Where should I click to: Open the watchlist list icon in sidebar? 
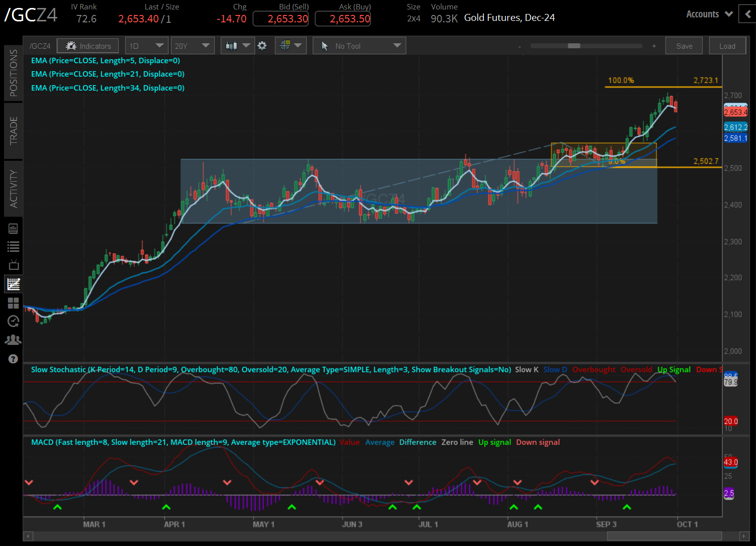click(13, 246)
